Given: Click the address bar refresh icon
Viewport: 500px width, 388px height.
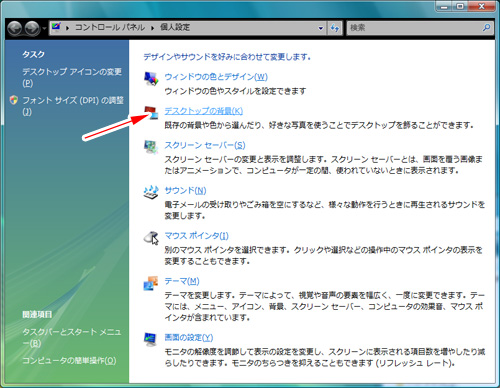Looking at the screenshot, I should click(x=335, y=28).
